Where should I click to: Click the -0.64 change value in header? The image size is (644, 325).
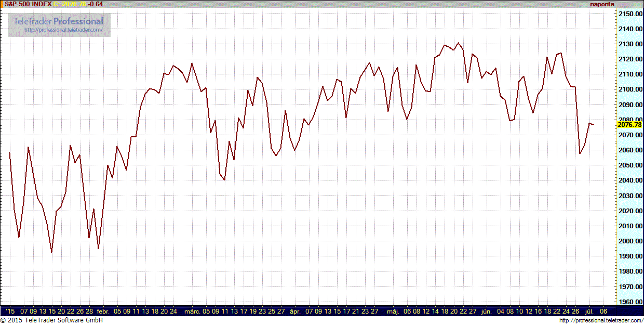tap(95, 4)
